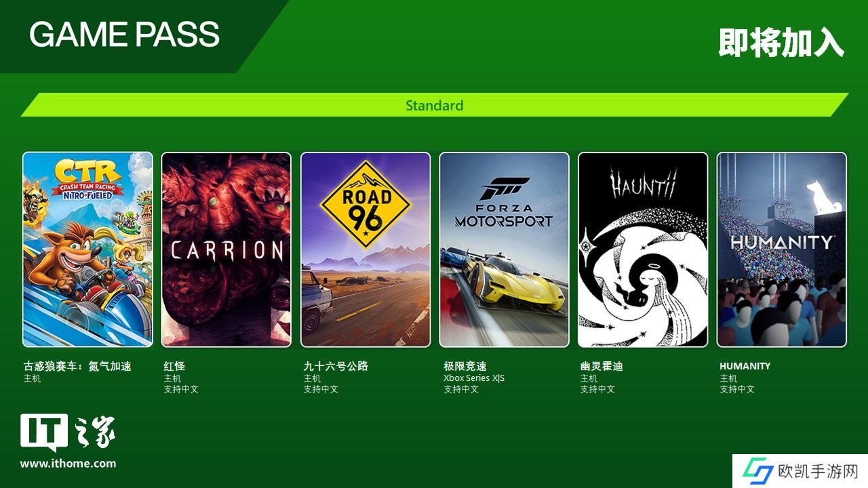Click the HUMANITY title text below cover
This screenshot has height=488, width=868.
click(745, 366)
